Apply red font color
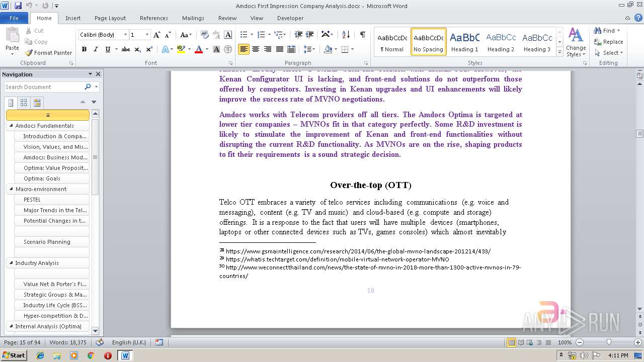Image resolution: width=644 pixels, height=362 pixels. pos(199,49)
